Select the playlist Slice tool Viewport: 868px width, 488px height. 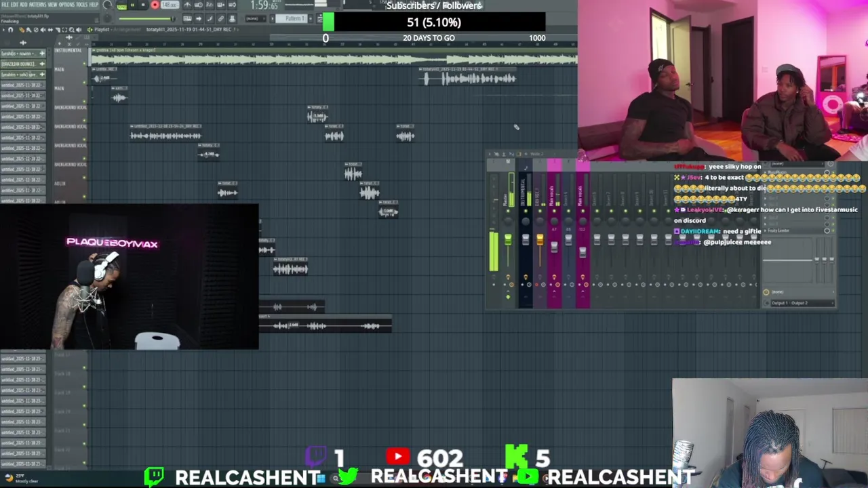[x=58, y=30]
